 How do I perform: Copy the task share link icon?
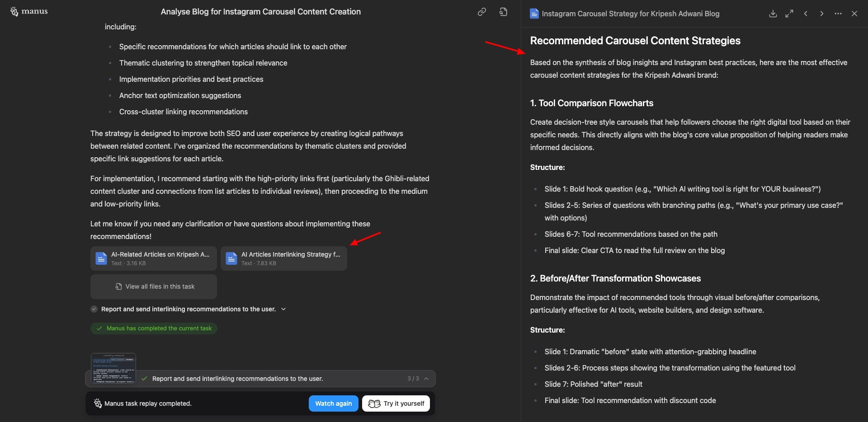tap(482, 12)
